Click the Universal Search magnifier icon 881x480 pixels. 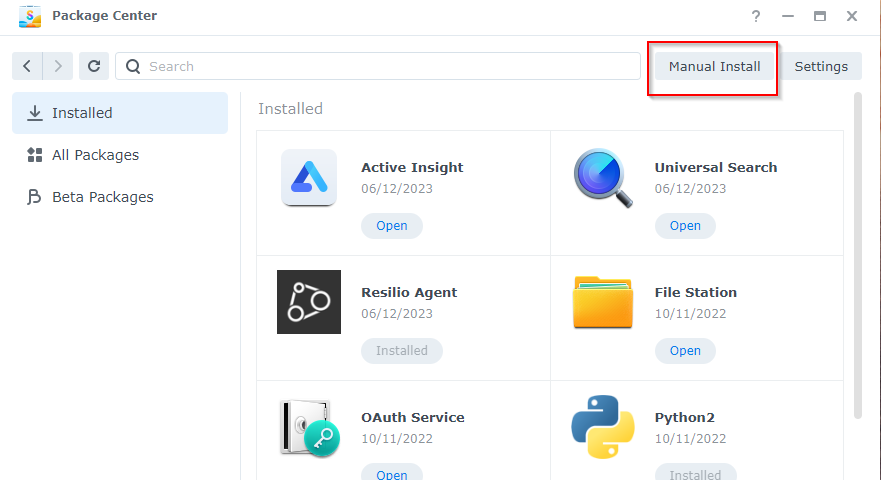click(x=603, y=178)
